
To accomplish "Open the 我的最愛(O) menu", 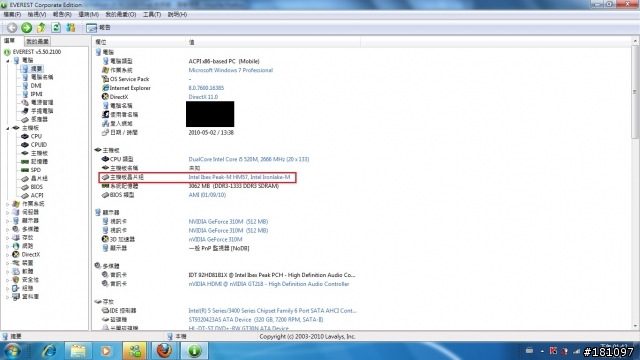I will point(120,14).
